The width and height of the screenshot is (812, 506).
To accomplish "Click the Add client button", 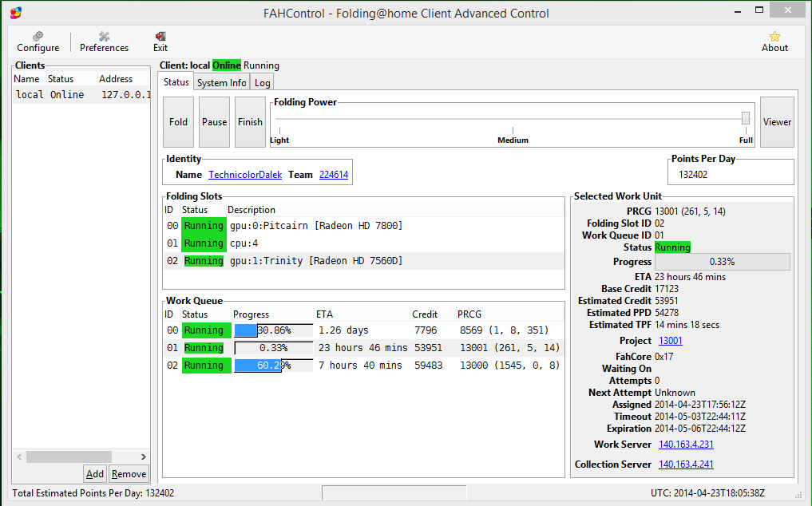I will (95, 473).
